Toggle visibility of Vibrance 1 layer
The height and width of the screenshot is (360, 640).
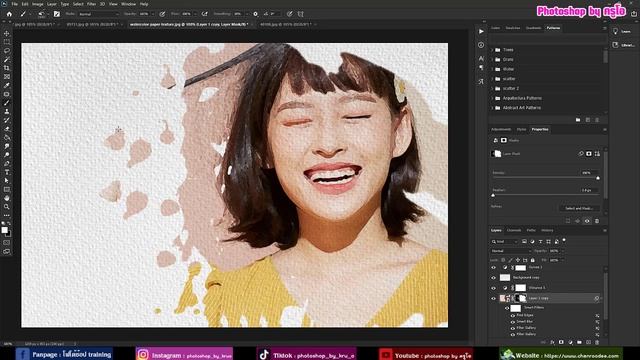[493, 288]
